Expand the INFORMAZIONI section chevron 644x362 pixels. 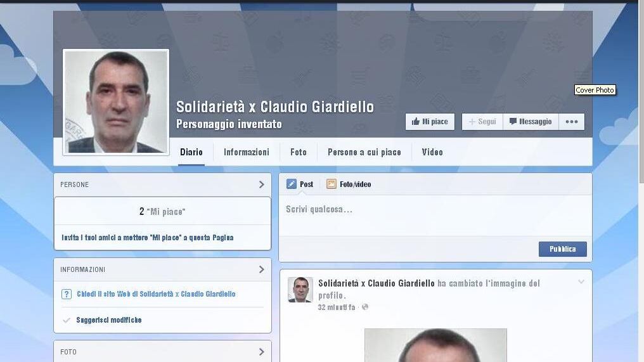coord(262,269)
